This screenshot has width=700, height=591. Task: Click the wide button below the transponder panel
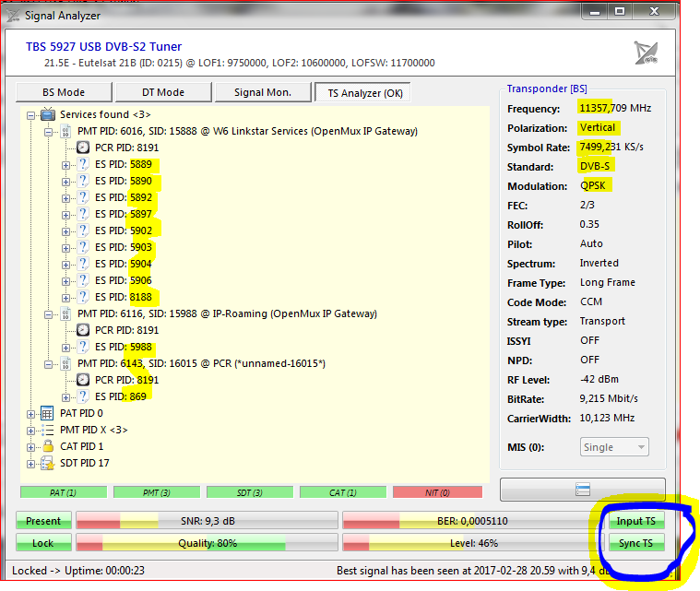[x=582, y=489]
